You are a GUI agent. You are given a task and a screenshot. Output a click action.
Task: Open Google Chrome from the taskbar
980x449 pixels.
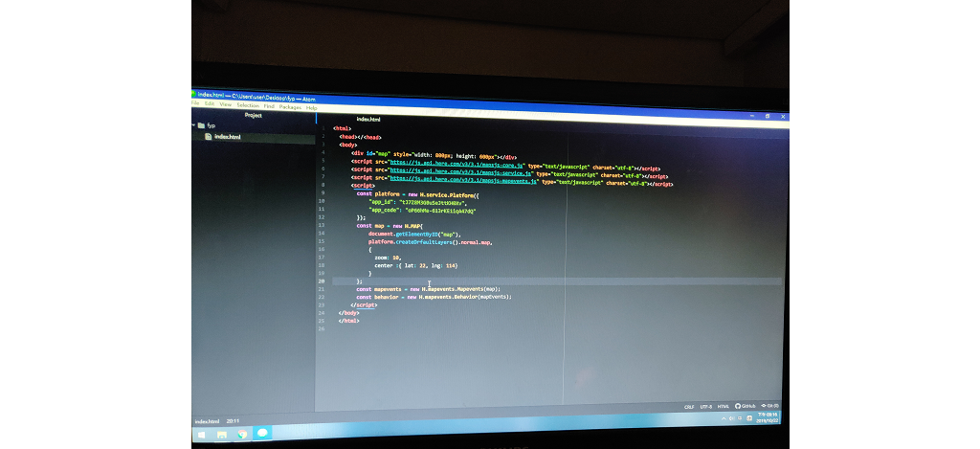[x=242, y=434]
